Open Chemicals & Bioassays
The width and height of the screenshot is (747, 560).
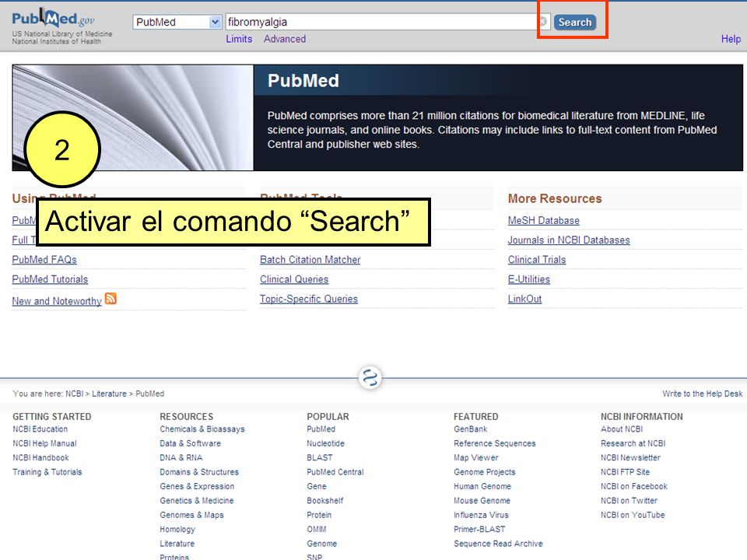(202, 429)
